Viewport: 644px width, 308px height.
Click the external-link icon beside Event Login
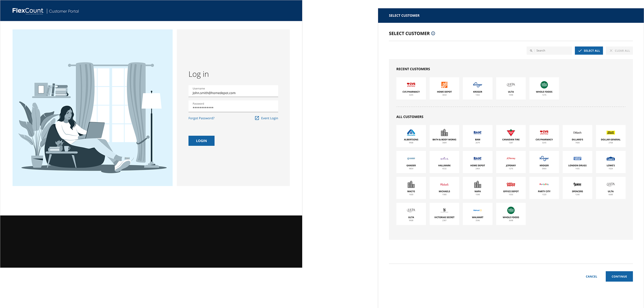click(x=257, y=118)
